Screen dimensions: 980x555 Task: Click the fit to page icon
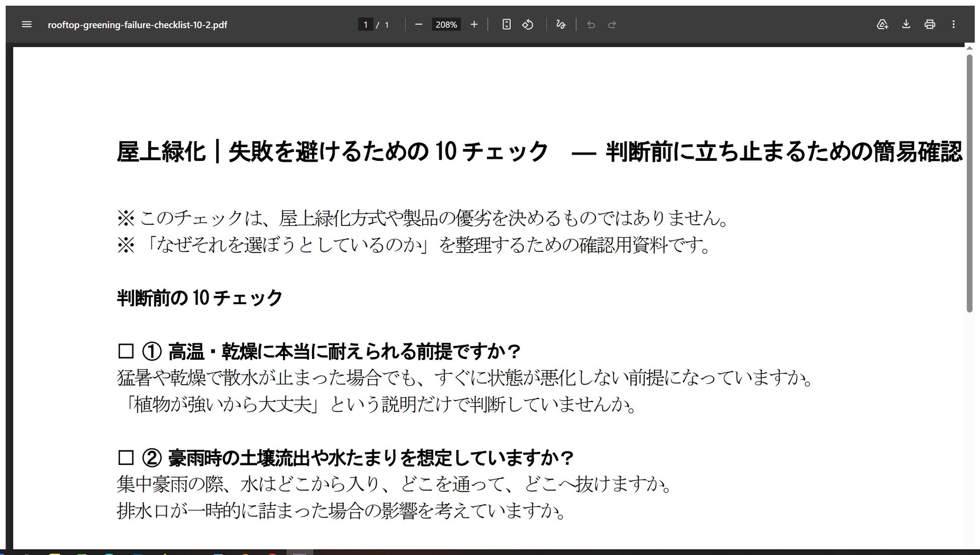pyautogui.click(x=507, y=25)
